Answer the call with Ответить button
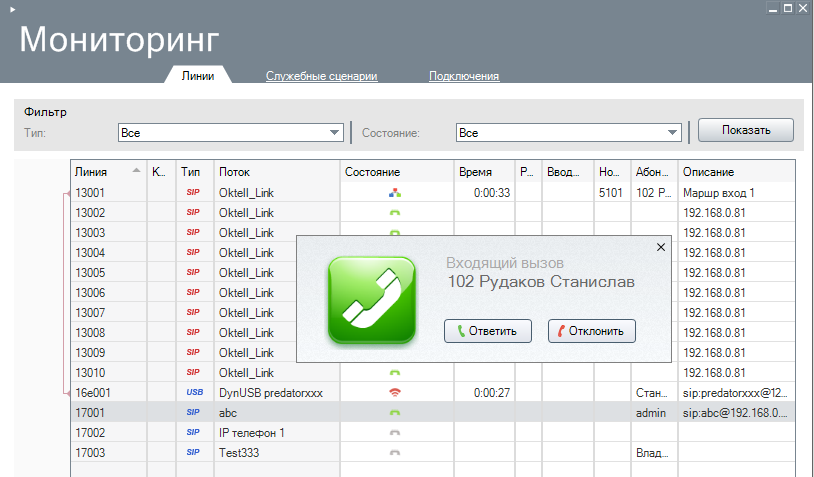The height and width of the screenshot is (477, 814). [488, 331]
